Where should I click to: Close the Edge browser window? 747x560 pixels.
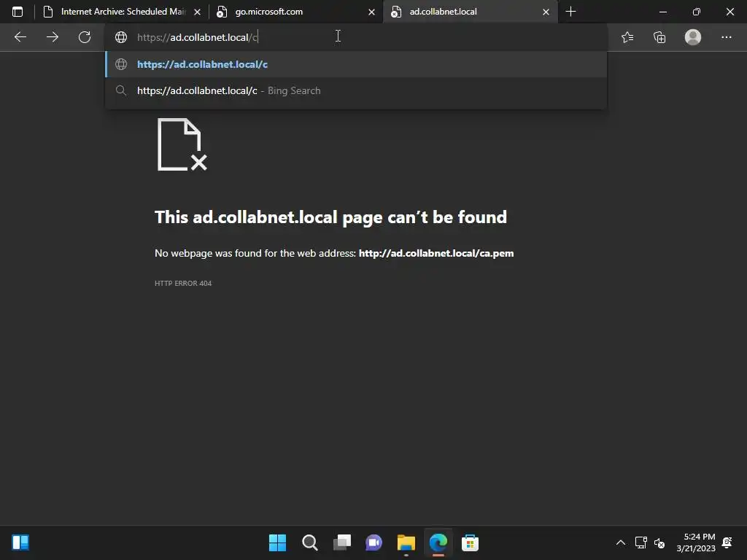point(729,12)
